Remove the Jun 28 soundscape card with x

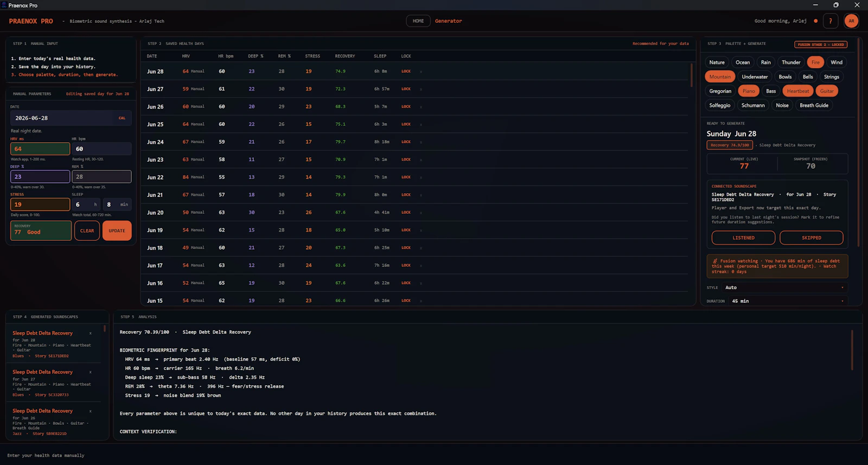91,333
